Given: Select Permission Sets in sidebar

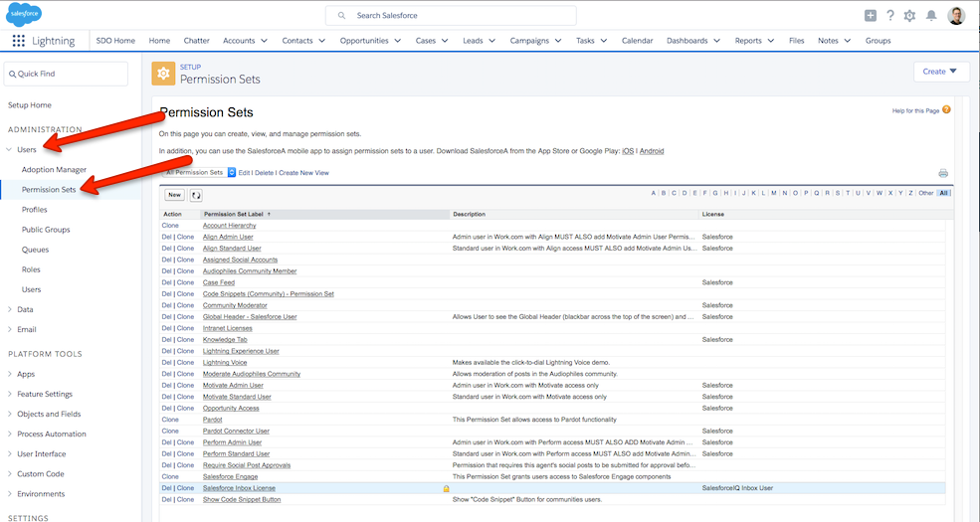Looking at the screenshot, I should point(49,190).
